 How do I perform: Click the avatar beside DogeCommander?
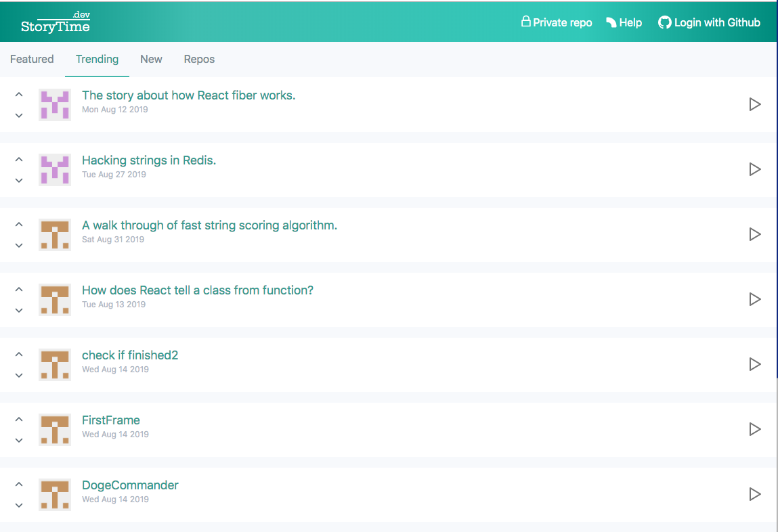coord(55,494)
